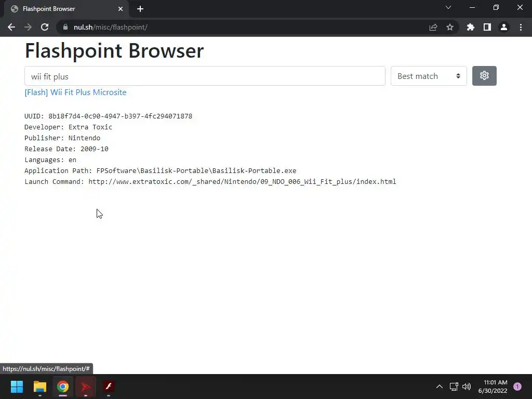Click the Publisher: Nintendo line
532x399 pixels.
click(x=62, y=138)
